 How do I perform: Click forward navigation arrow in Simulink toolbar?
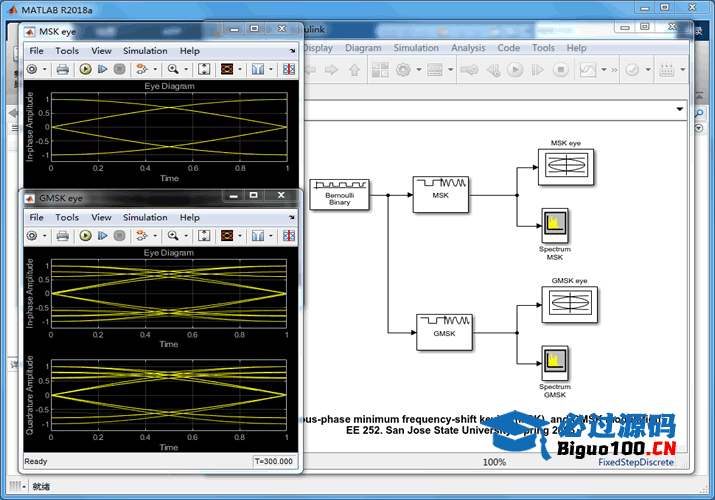click(x=332, y=70)
